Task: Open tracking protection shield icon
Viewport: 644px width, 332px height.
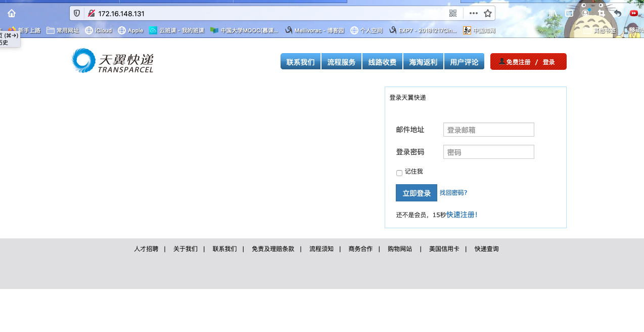Action: [x=77, y=14]
